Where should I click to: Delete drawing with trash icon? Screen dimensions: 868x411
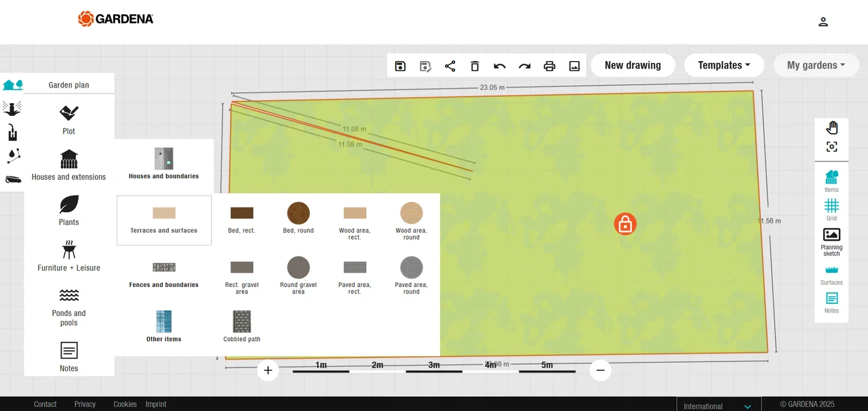pos(475,66)
